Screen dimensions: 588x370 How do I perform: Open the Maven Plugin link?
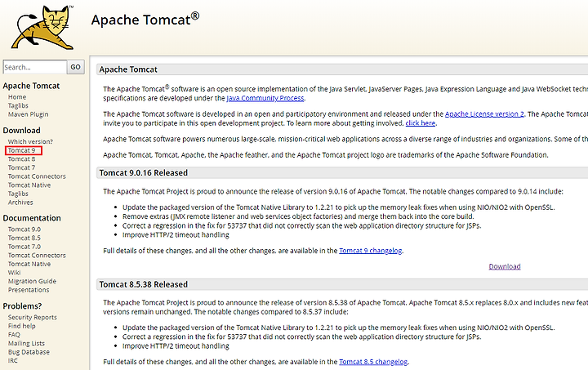tap(28, 114)
